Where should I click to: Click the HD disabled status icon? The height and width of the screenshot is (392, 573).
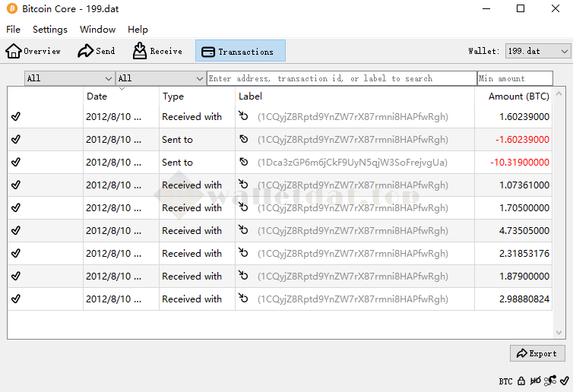(x=535, y=381)
